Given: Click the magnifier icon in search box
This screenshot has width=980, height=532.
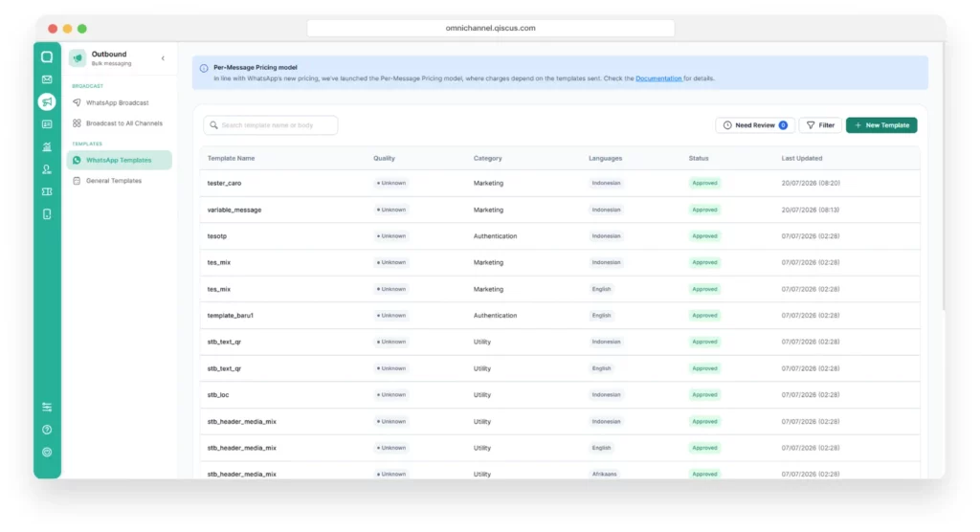Looking at the screenshot, I should click(x=213, y=125).
